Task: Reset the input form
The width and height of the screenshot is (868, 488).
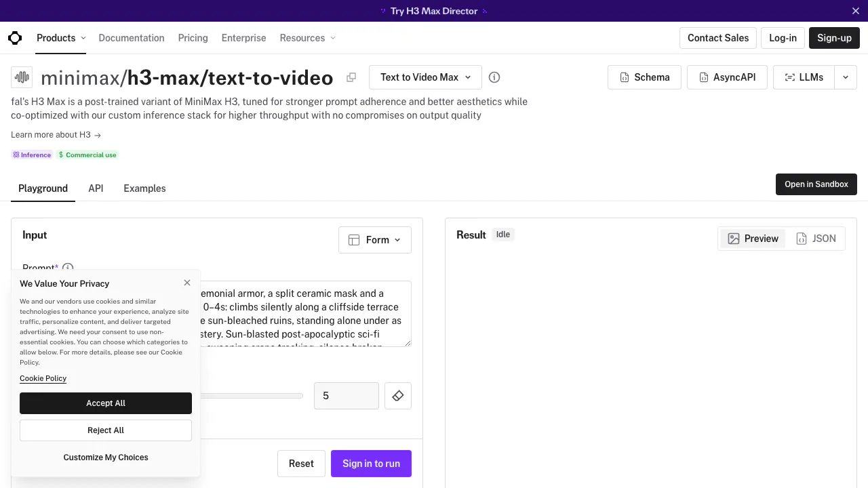Action: [301, 464]
